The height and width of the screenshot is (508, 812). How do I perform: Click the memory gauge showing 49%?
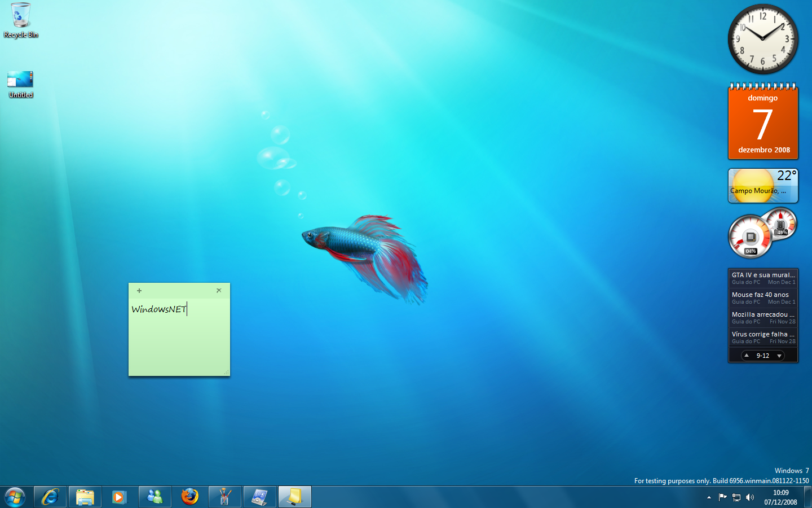[782, 224]
